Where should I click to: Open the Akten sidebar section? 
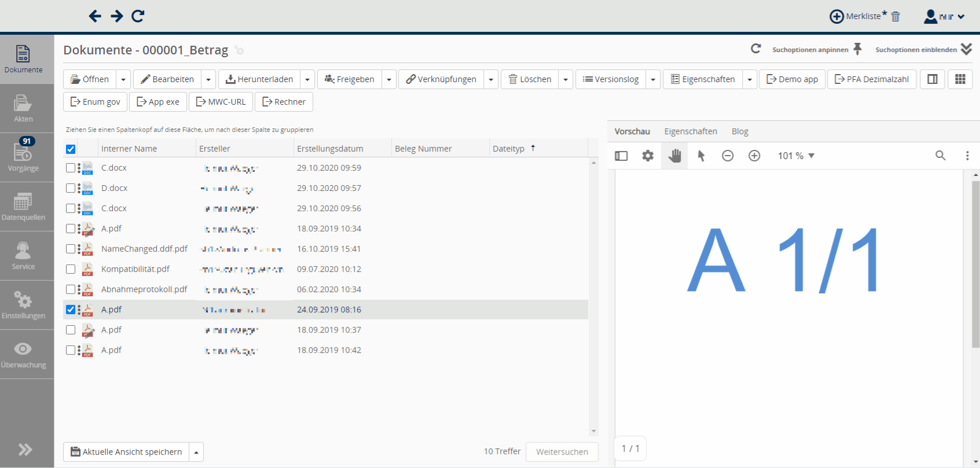[x=23, y=109]
